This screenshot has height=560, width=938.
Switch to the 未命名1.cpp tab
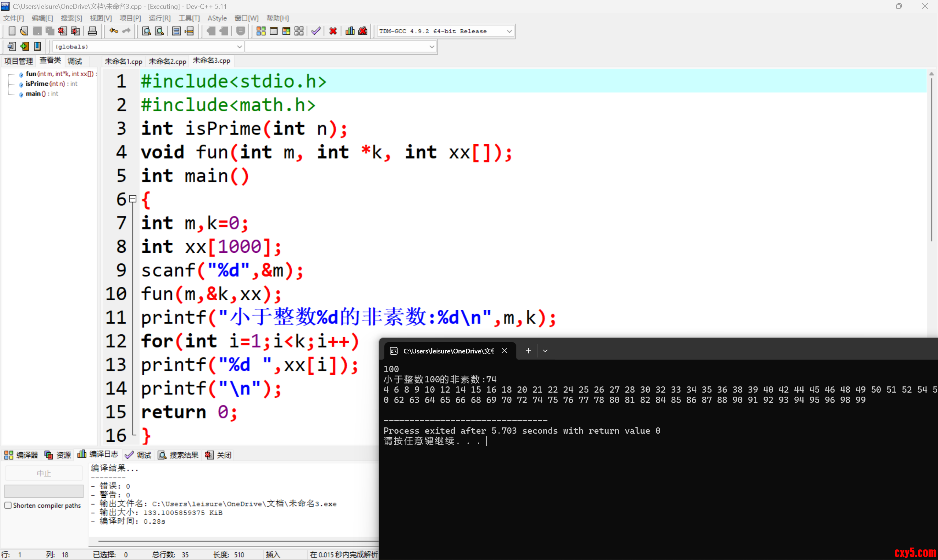point(123,61)
